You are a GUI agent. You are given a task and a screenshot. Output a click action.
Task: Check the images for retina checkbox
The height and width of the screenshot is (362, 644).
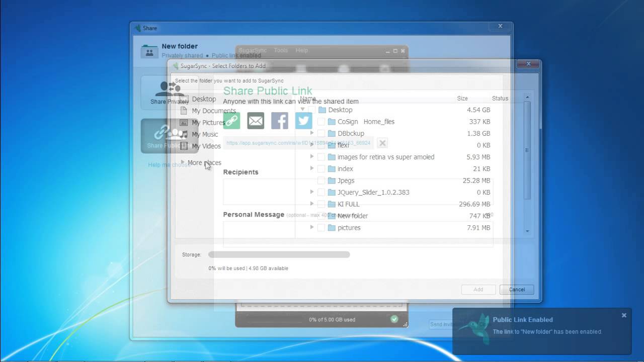(x=321, y=157)
